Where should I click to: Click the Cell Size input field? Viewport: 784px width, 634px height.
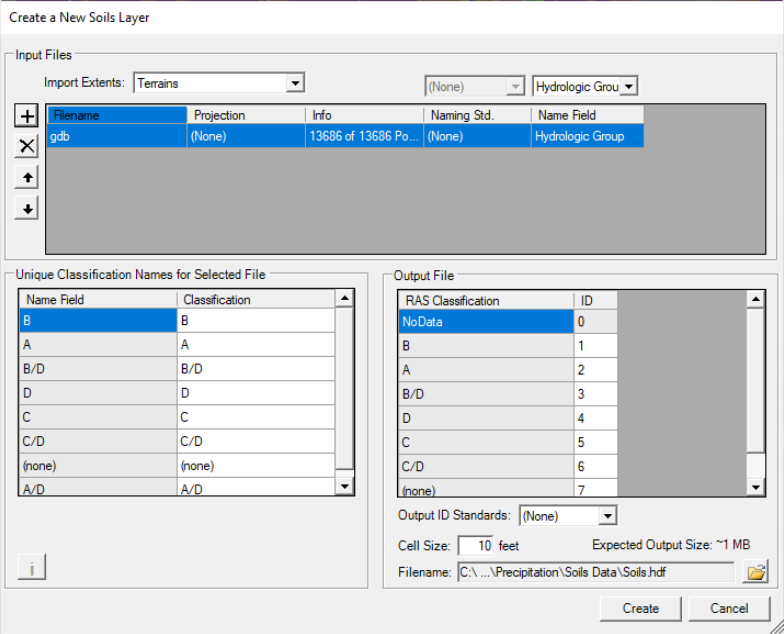pos(475,546)
